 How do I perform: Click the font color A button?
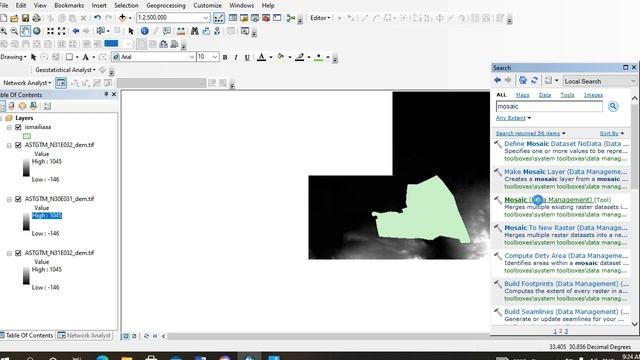(x=262, y=57)
